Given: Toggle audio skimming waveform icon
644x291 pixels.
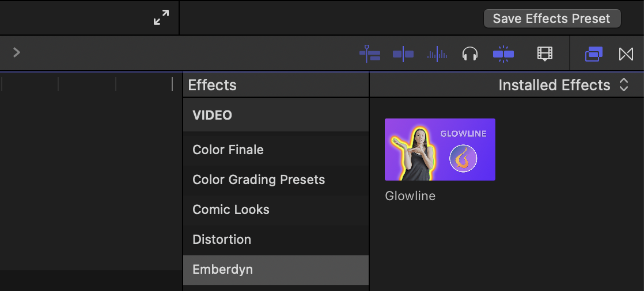Looking at the screenshot, I should [x=437, y=54].
